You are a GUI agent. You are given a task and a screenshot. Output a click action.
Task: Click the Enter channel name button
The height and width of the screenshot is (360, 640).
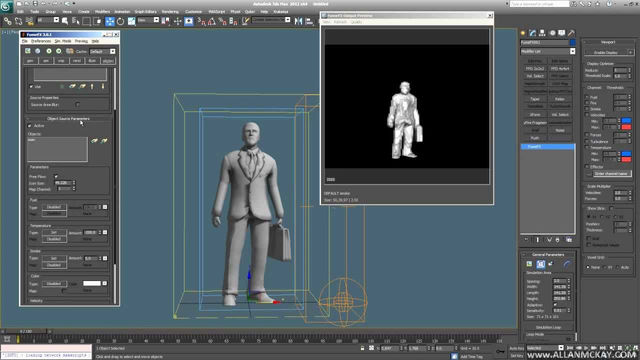point(611,173)
